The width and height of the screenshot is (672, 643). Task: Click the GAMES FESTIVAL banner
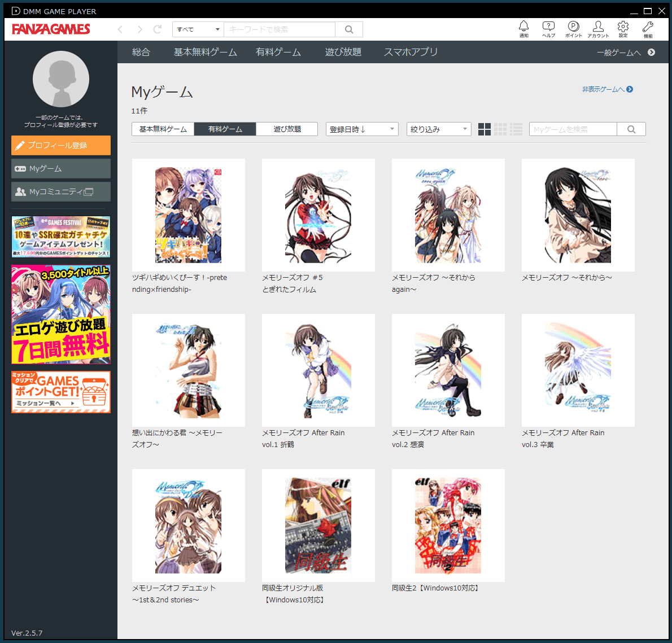point(61,237)
